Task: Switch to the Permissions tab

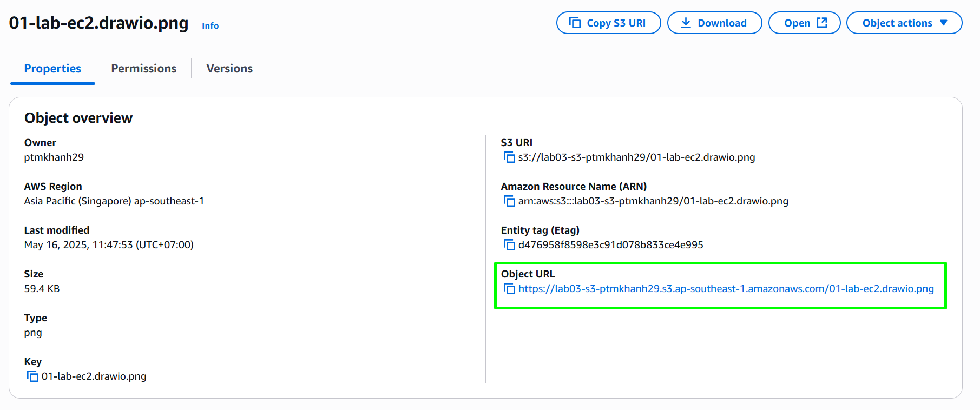Action: tap(144, 69)
